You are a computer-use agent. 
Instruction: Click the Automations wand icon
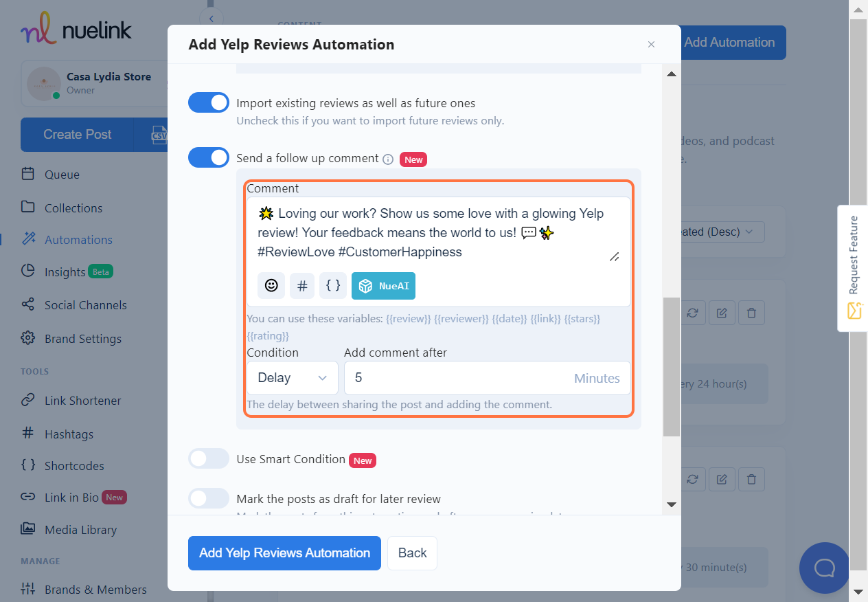point(28,239)
